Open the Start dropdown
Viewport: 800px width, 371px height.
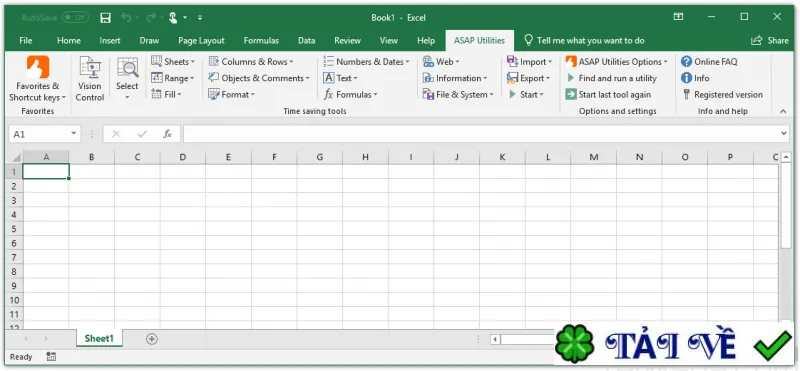526,94
